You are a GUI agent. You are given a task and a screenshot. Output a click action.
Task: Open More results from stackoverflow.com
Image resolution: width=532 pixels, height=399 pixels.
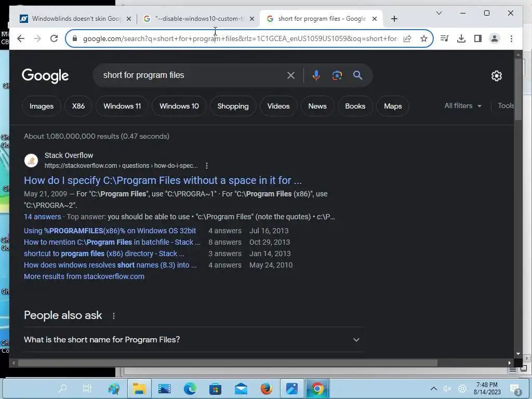point(84,276)
